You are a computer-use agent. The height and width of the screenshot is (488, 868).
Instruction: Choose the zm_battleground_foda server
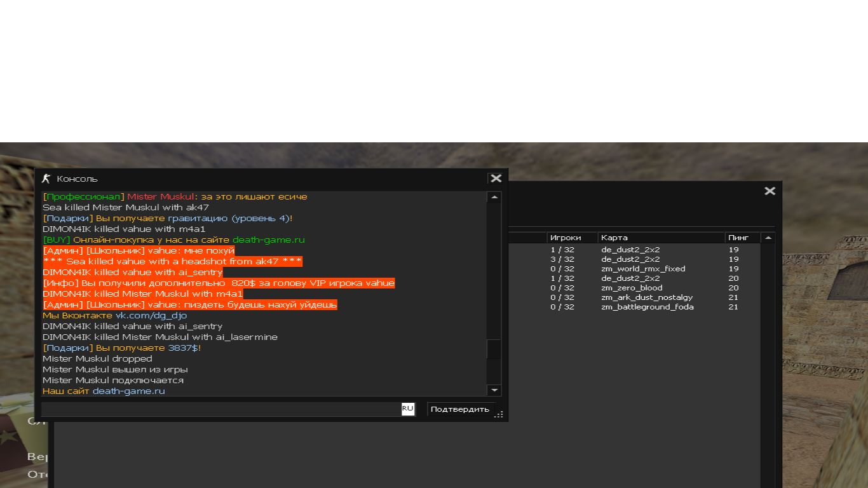647,307
